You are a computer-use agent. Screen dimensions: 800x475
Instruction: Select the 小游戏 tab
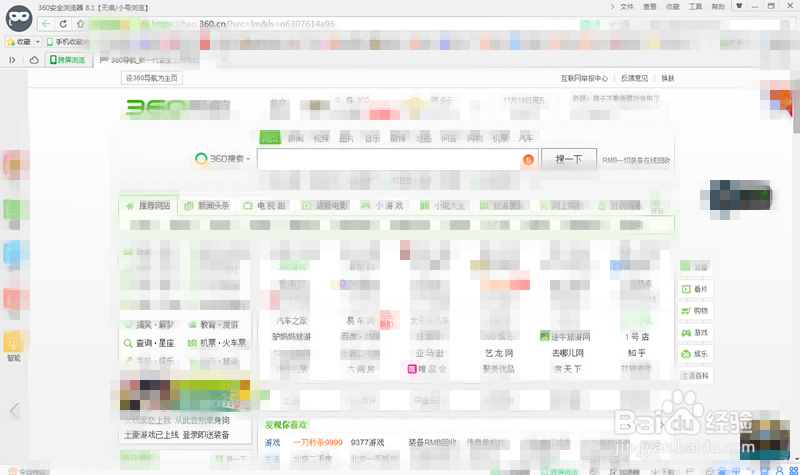382,206
